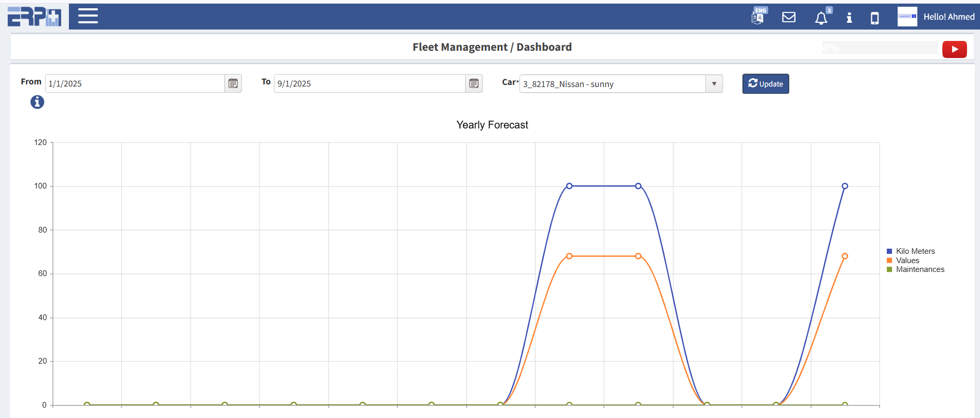Expand the Car dropdown list
Screen dimensions: 980x418
click(714, 83)
